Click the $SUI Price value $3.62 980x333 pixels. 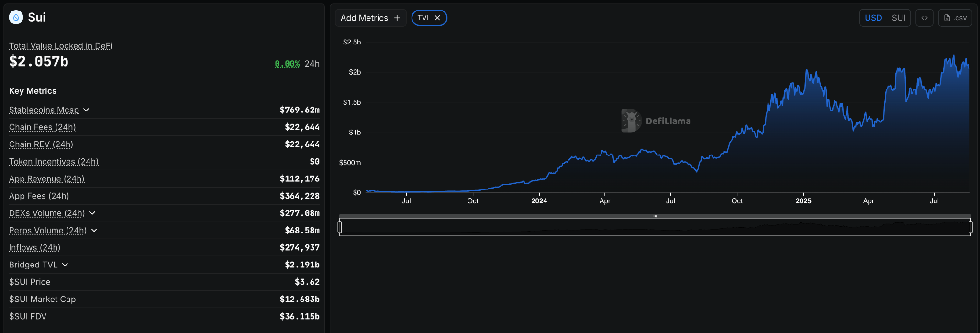point(307,282)
